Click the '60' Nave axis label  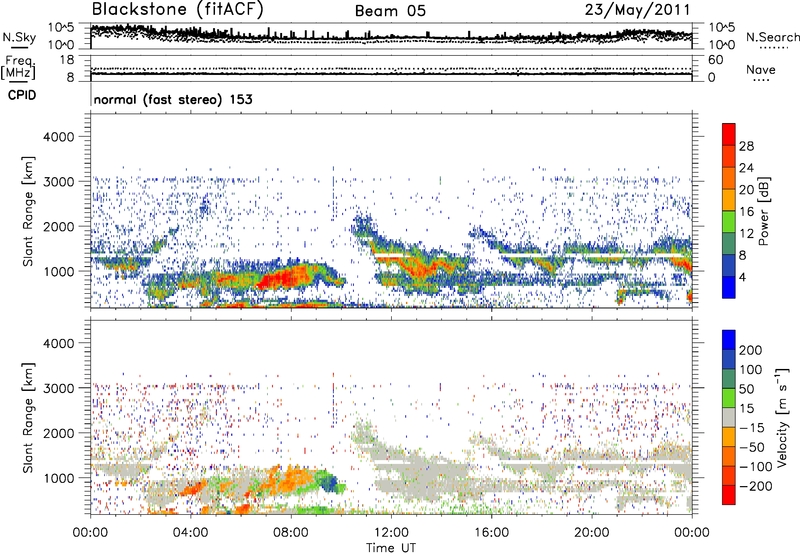(x=715, y=60)
